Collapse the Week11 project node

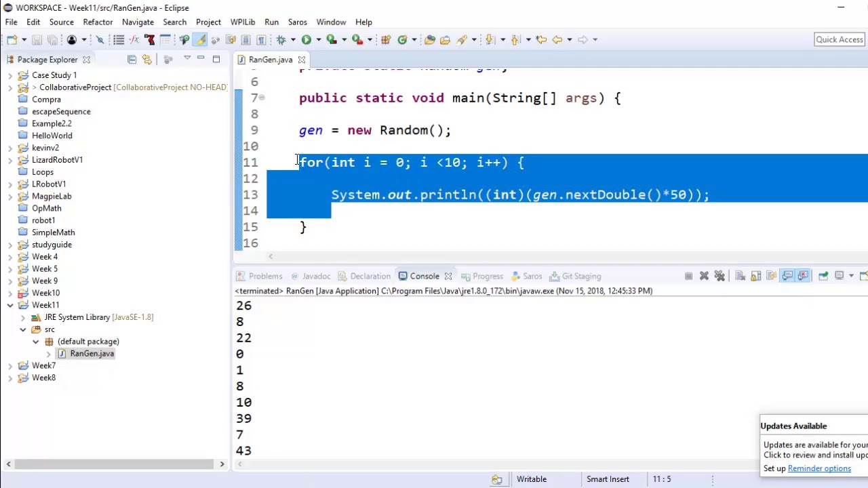click(10, 305)
